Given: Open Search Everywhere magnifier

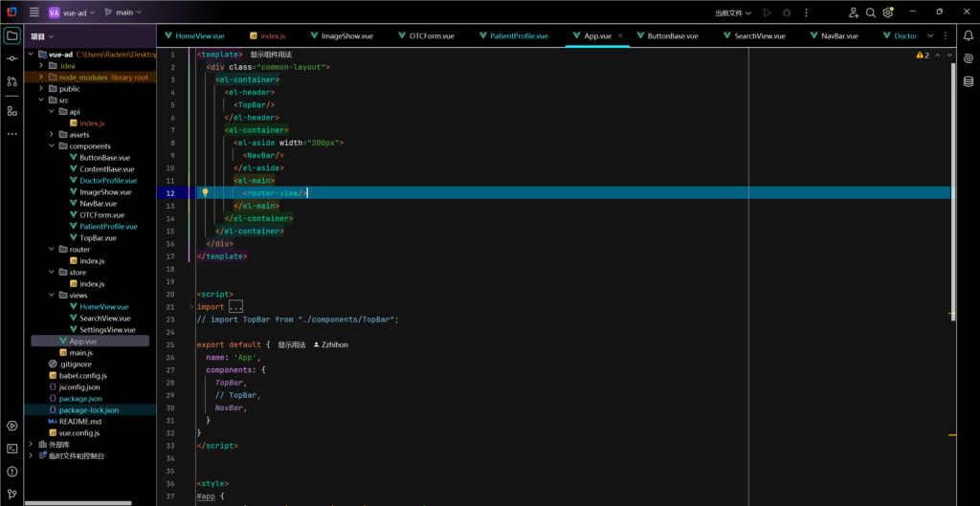Looking at the screenshot, I should [871, 12].
